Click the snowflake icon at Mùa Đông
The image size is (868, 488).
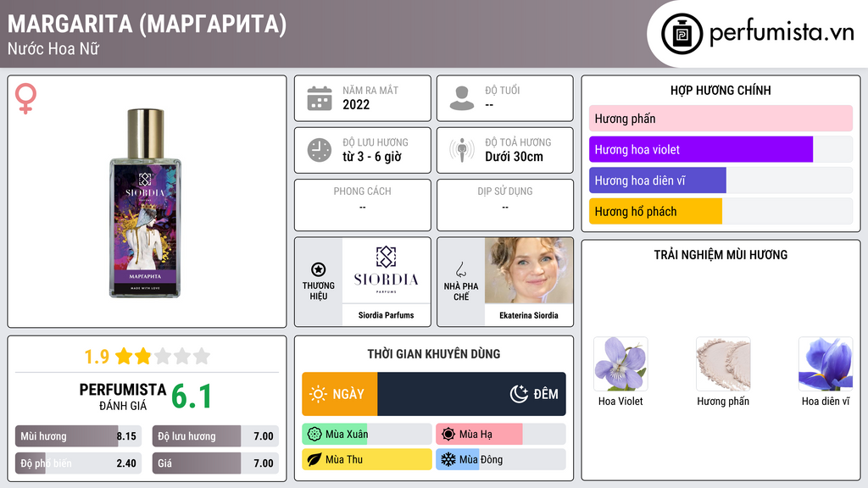click(x=448, y=459)
